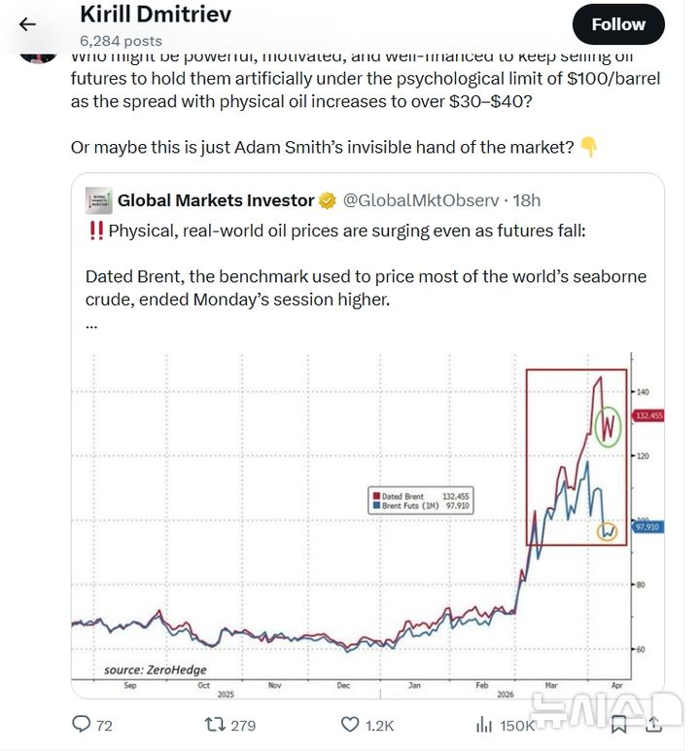The image size is (700, 751).
Task: Click the blue 97.910 price label
Action: pyautogui.click(x=647, y=527)
